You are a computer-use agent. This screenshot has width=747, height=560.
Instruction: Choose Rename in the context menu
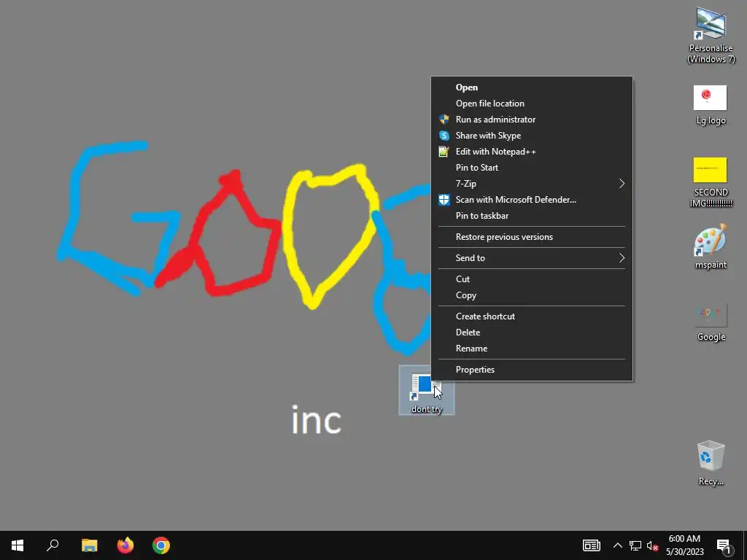point(532,349)
